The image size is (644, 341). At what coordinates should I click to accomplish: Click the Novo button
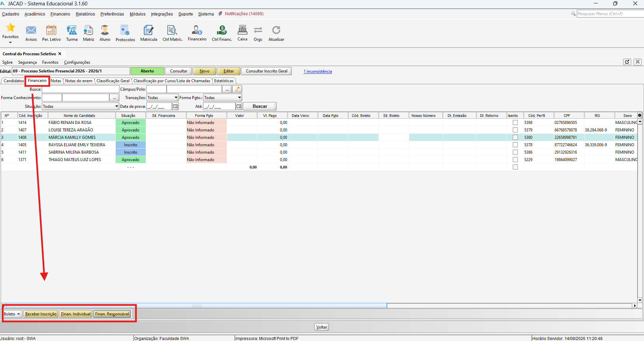204,71
